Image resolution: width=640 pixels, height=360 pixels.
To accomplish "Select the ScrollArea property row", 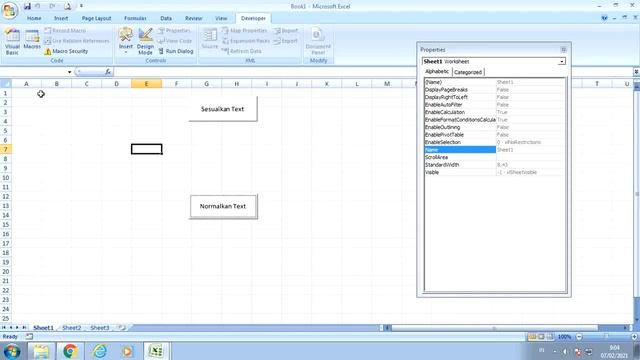I will tap(495, 157).
